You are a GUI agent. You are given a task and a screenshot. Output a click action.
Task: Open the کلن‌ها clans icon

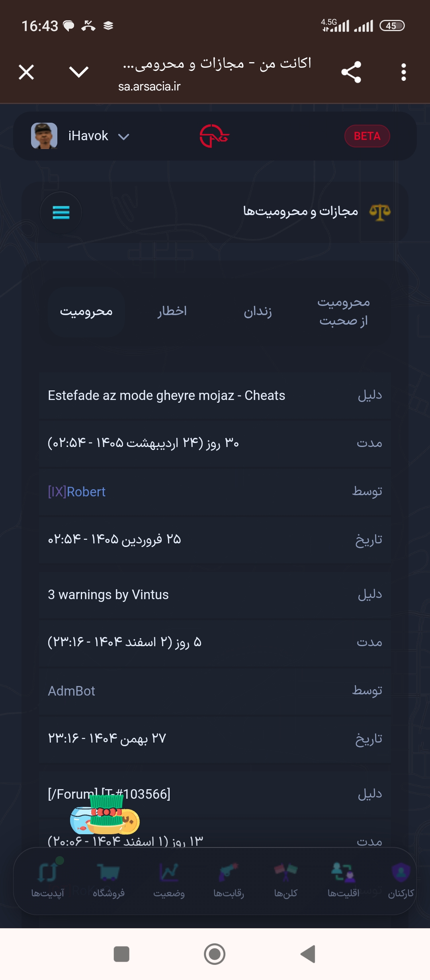pos(285,872)
